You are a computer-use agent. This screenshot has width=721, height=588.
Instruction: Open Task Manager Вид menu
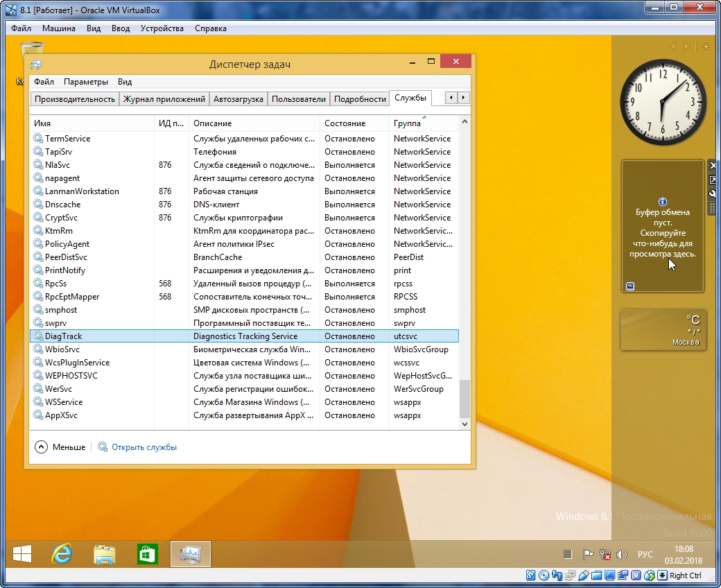coord(125,82)
